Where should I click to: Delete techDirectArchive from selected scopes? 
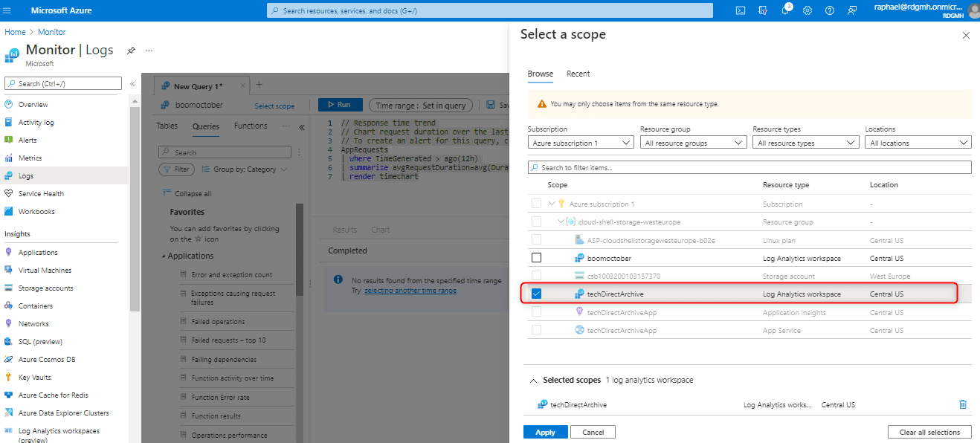coord(963,404)
